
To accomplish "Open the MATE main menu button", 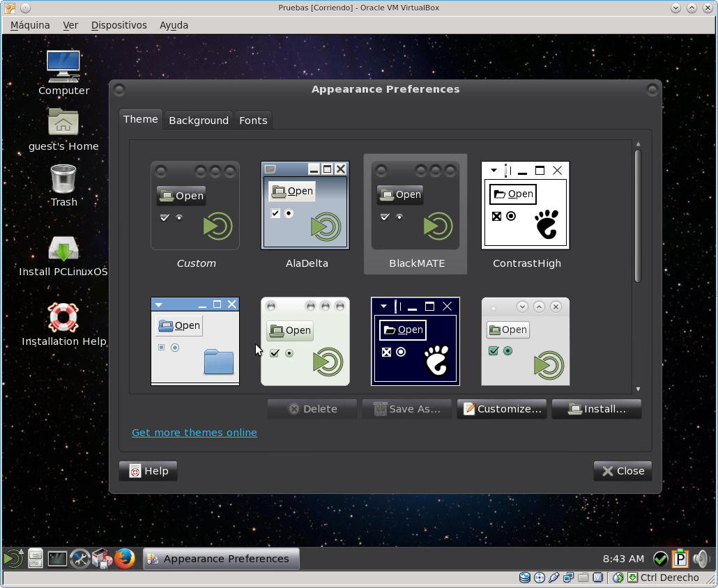I will click(13, 558).
